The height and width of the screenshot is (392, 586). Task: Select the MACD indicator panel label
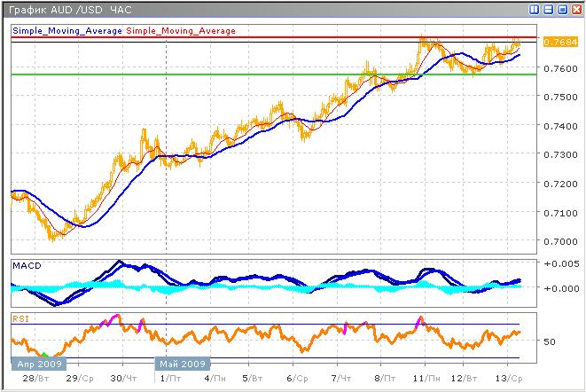click(x=25, y=266)
